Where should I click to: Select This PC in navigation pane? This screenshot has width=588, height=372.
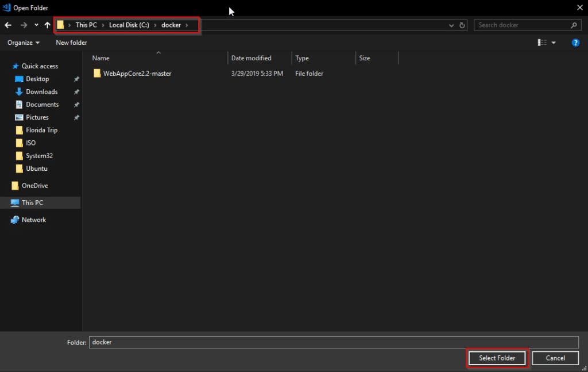32,203
